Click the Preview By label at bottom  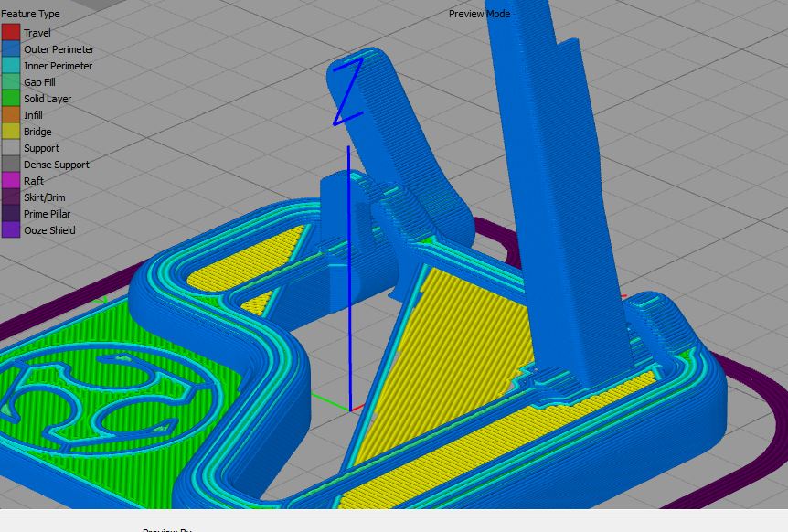(x=168, y=529)
